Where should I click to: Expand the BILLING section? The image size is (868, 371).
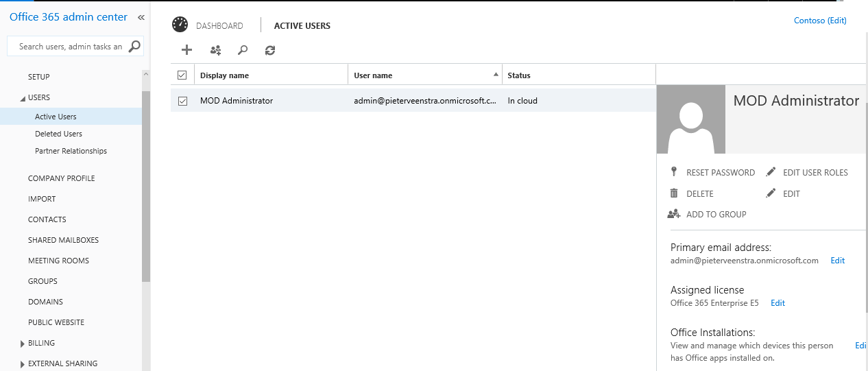tap(23, 343)
